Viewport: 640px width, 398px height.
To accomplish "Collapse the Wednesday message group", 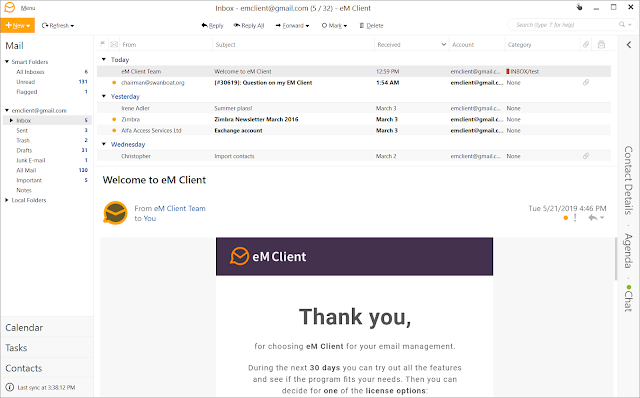I will 104,144.
